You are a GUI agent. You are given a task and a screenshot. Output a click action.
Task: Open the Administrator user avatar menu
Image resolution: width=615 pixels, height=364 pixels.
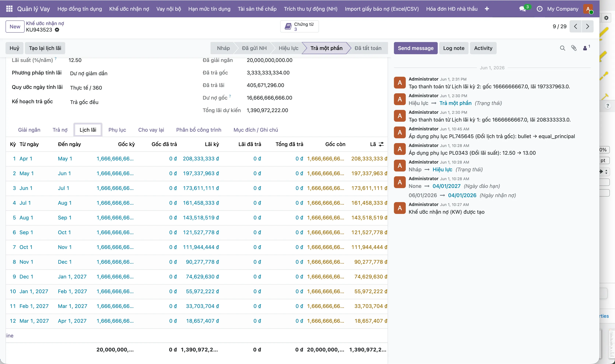tap(588, 9)
